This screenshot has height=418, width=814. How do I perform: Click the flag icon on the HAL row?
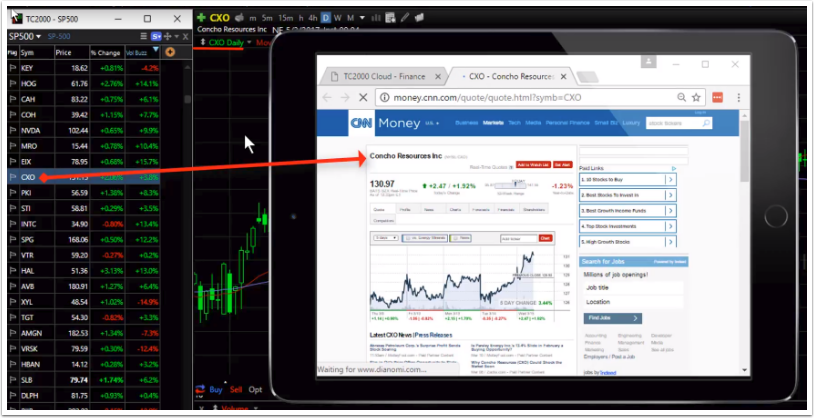[x=12, y=271]
